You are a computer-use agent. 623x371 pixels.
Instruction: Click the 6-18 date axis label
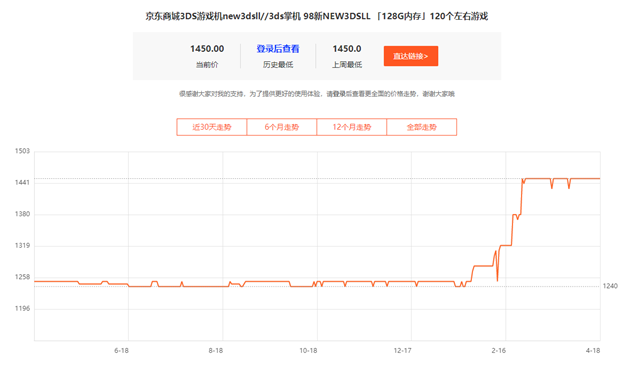pyautogui.click(x=122, y=350)
